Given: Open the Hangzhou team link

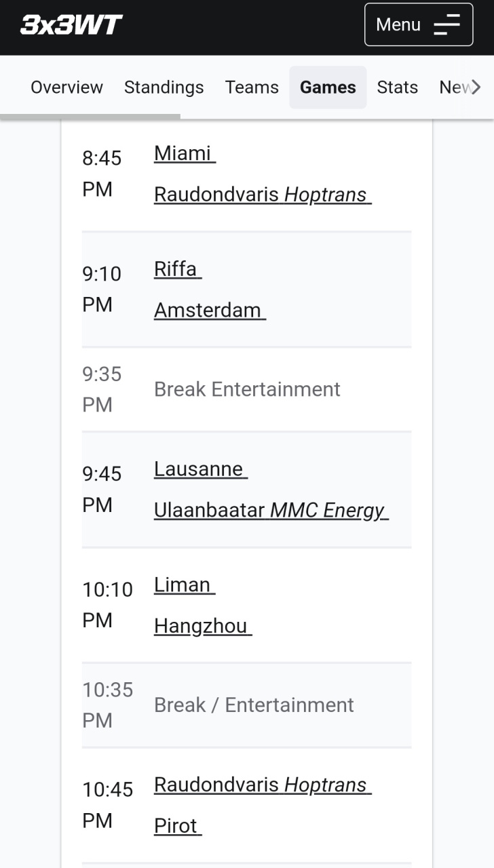Looking at the screenshot, I should 202,626.
